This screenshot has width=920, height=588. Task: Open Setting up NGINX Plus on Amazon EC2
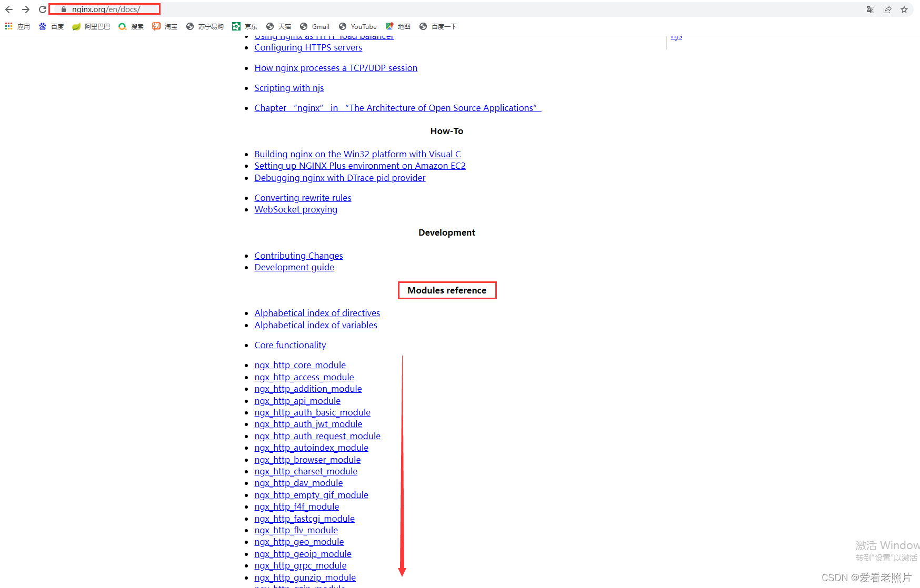coord(360,166)
